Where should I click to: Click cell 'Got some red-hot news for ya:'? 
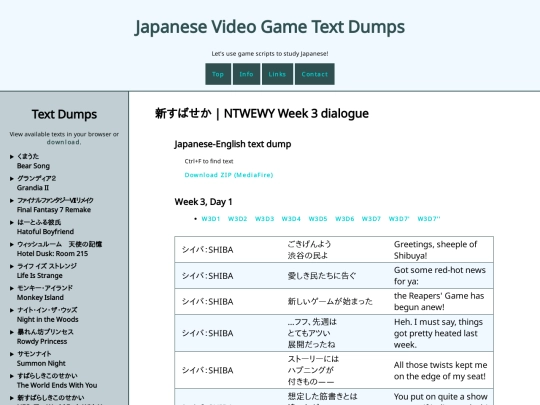[x=441, y=276]
